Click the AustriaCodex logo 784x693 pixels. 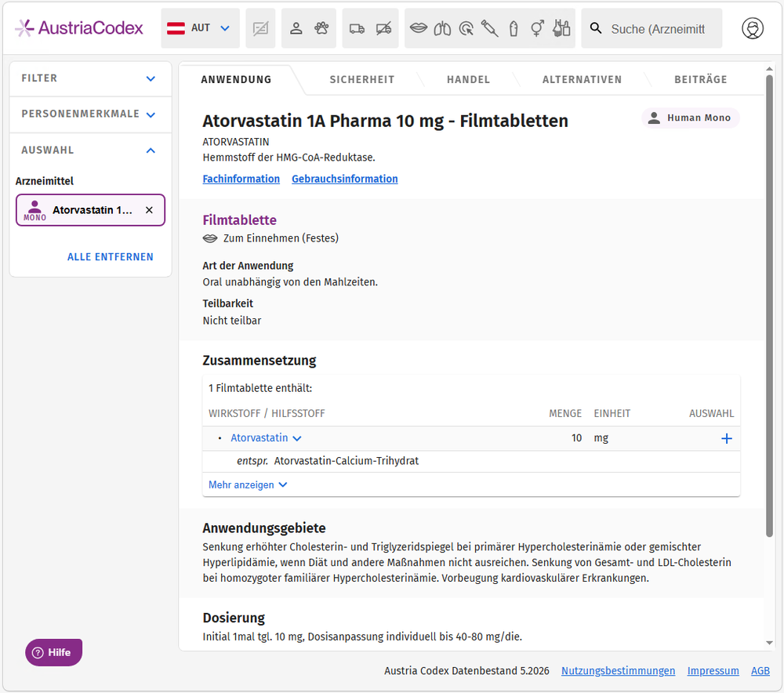(79, 28)
